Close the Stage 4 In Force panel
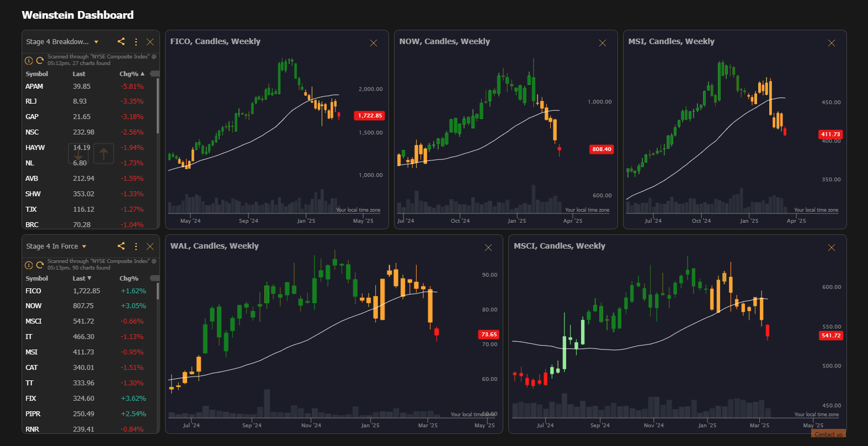This screenshot has width=868, height=446. point(150,246)
